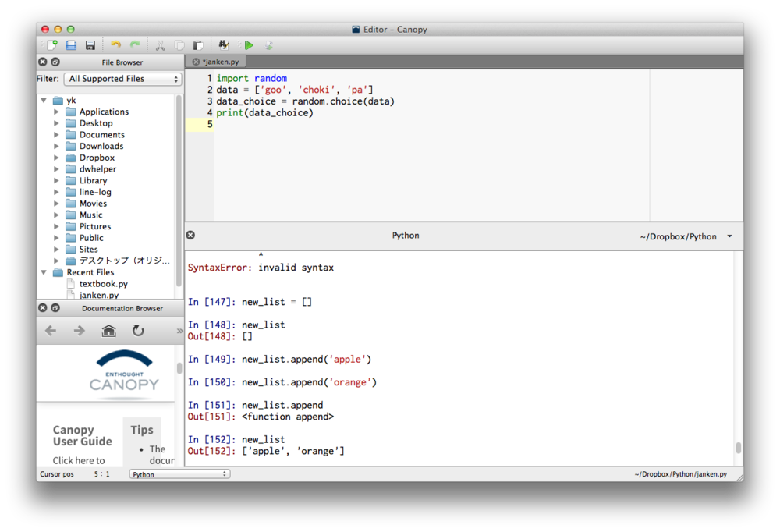
Task: Close the Documentation Browser panel
Action: [x=43, y=308]
